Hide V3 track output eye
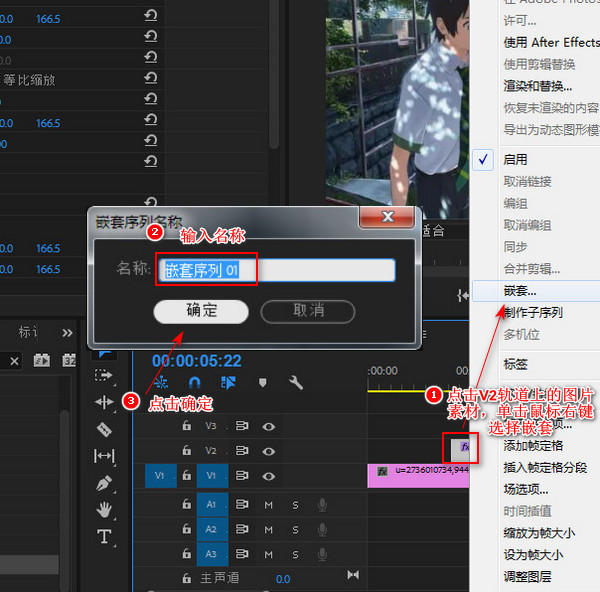The height and width of the screenshot is (592, 600). pos(269,426)
